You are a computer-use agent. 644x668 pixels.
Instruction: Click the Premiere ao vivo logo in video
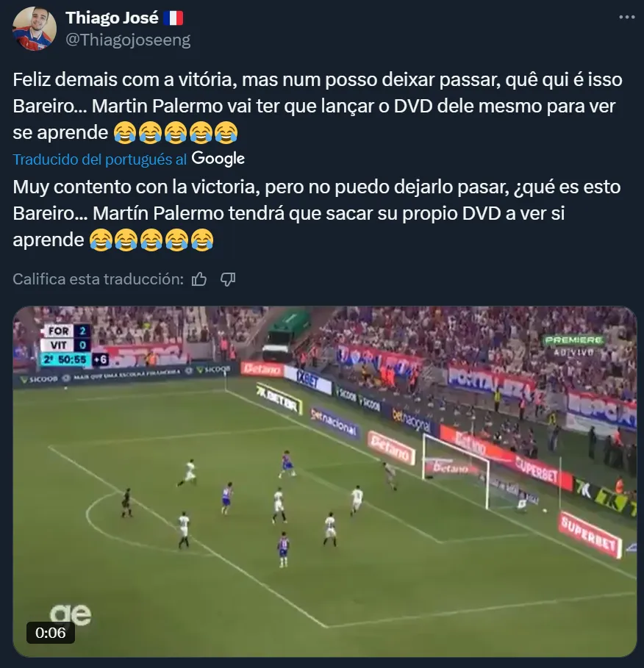(x=573, y=345)
